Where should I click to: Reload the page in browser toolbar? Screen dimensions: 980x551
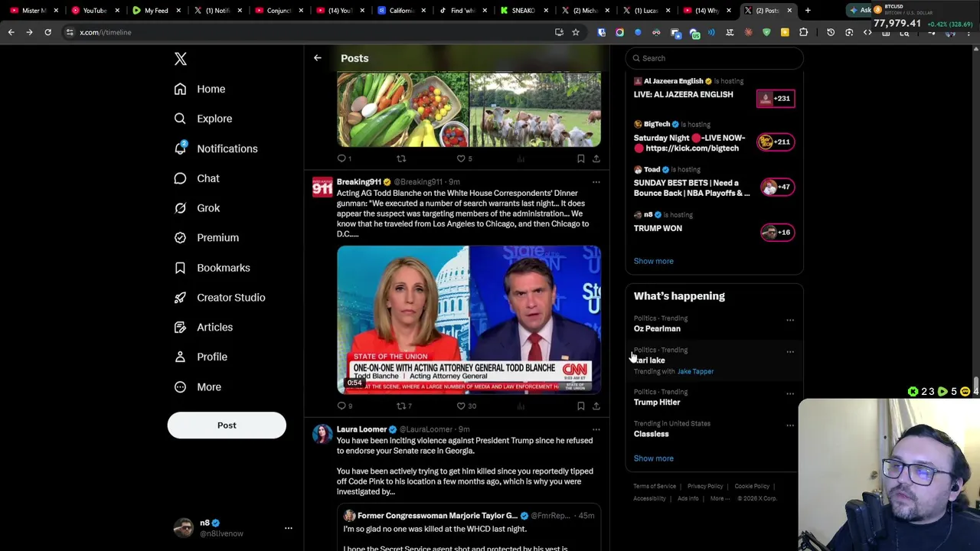[47, 32]
